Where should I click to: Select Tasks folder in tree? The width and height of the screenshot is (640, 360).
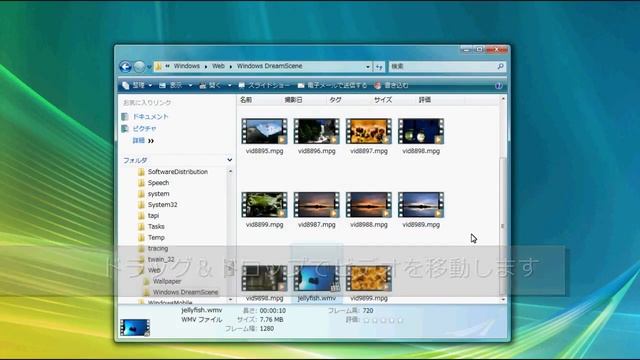(156, 227)
